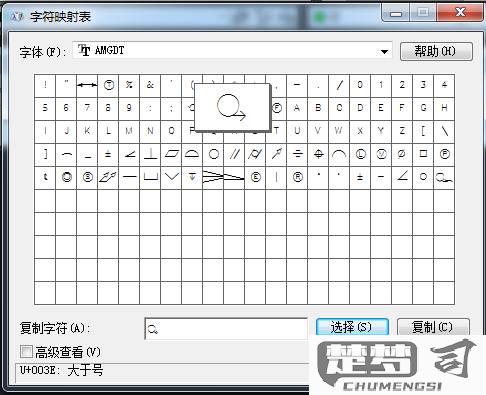Select the countersink V-shaped symbol
This screenshot has height=395, width=486.
tap(171, 177)
